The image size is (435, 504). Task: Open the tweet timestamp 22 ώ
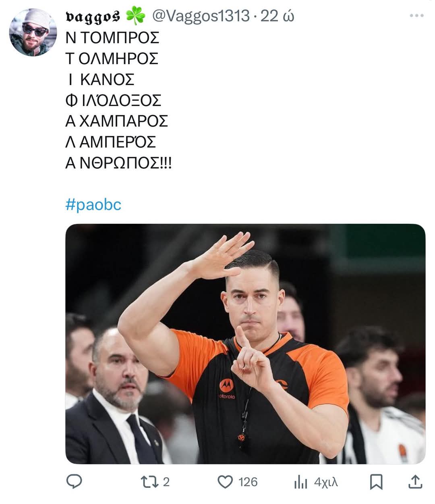tap(278, 16)
